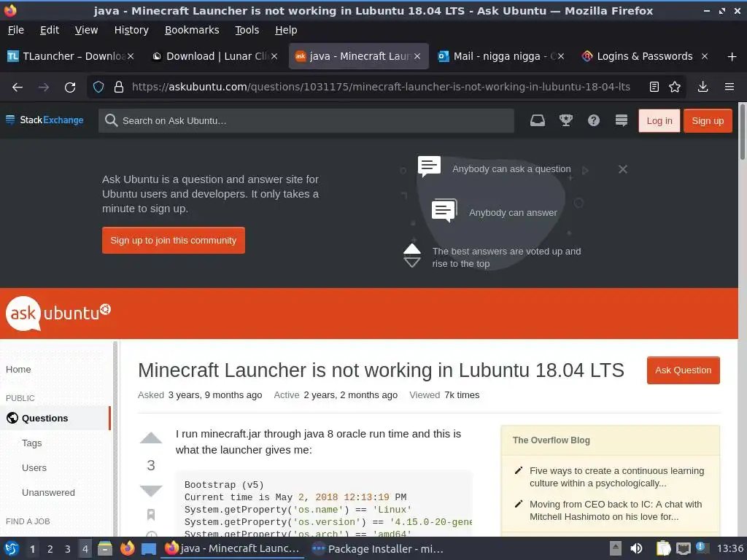747x560 pixels.
Task: Bookmark this page with the star
Action: click(675, 87)
